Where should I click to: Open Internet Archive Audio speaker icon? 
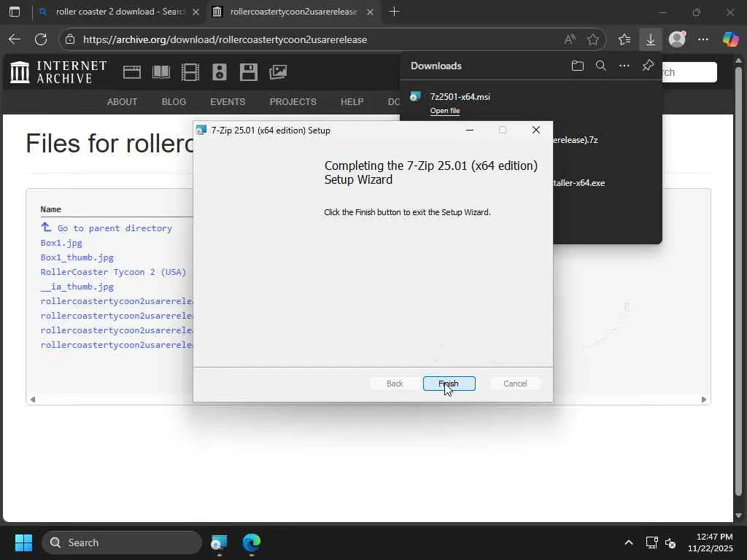pyautogui.click(x=220, y=72)
